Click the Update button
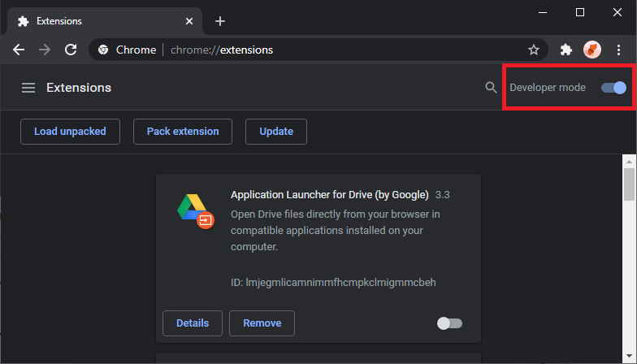Screen dimensions: 637x364 click(x=276, y=132)
